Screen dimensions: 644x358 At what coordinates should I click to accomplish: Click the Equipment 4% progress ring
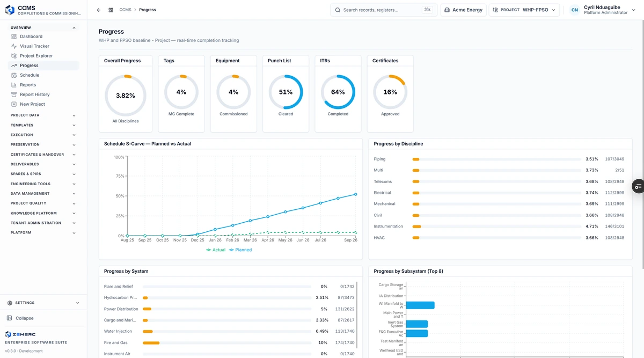(233, 92)
